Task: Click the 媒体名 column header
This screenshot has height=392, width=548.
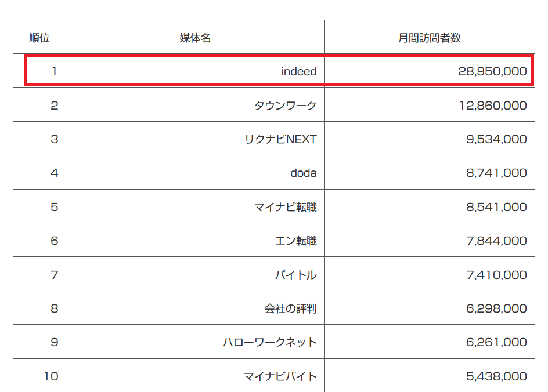Action: 195,37
